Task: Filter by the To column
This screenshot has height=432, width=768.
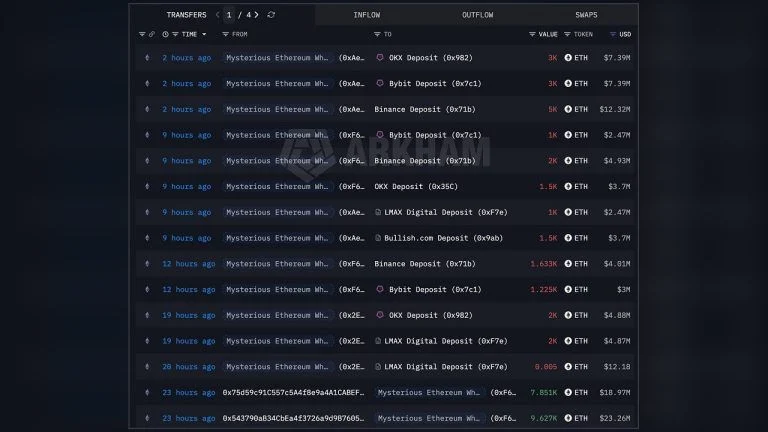Action: [x=377, y=34]
